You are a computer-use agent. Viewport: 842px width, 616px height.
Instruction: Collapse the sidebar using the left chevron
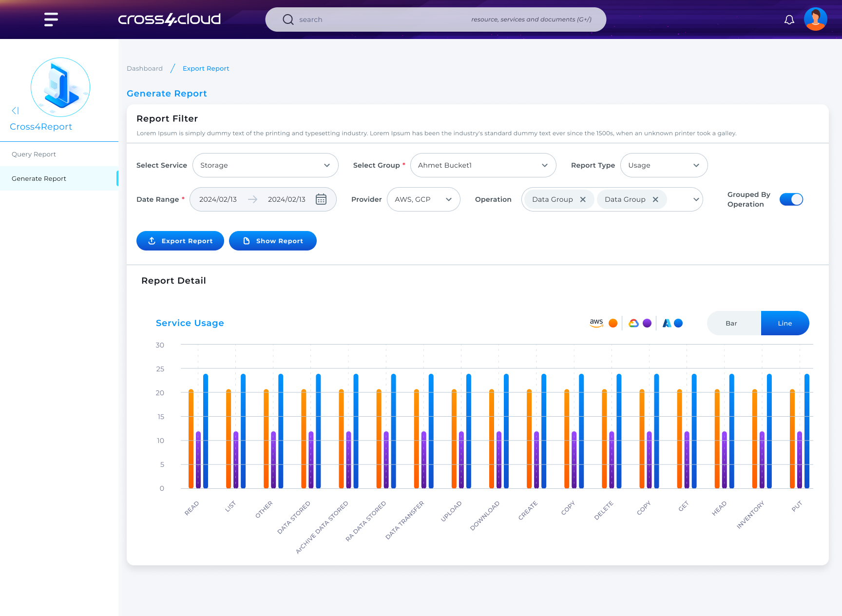(x=15, y=111)
